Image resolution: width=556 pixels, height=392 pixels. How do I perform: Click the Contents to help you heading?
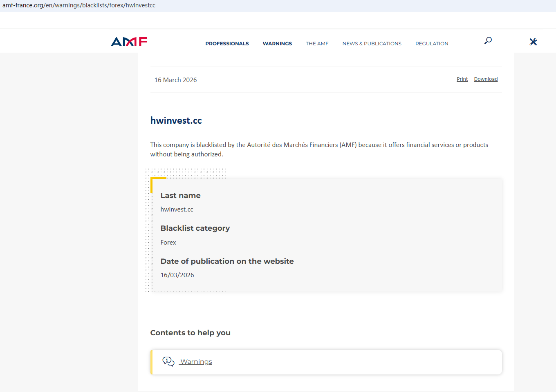point(190,333)
